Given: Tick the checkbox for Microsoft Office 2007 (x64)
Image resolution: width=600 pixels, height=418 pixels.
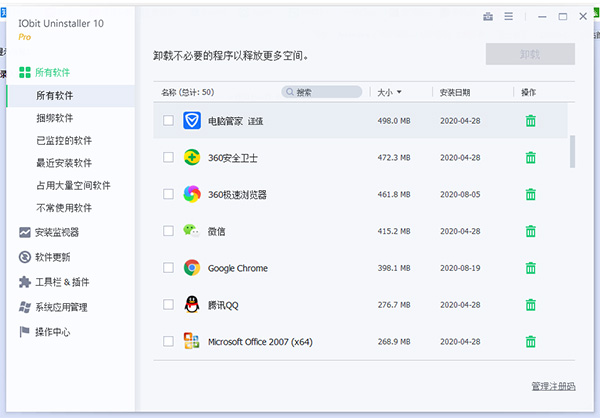Looking at the screenshot, I should click(168, 341).
